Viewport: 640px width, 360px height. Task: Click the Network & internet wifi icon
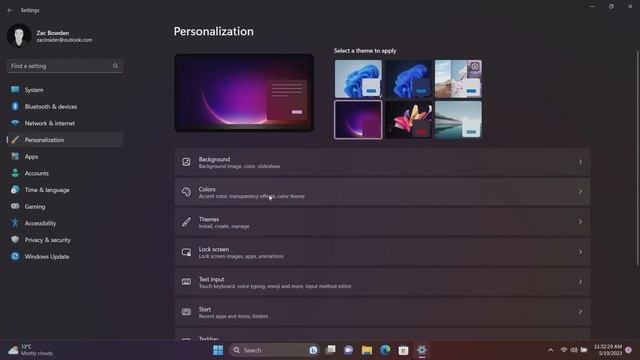pyautogui.click(x=15, y=123)
